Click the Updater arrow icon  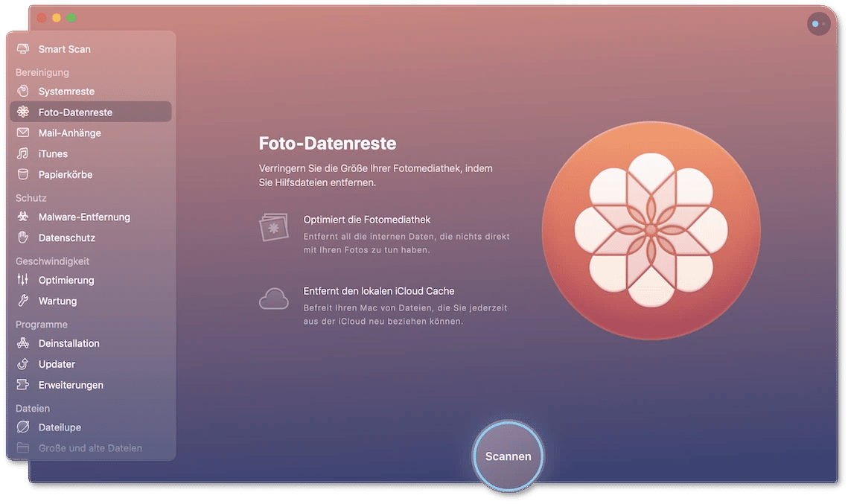23,364
